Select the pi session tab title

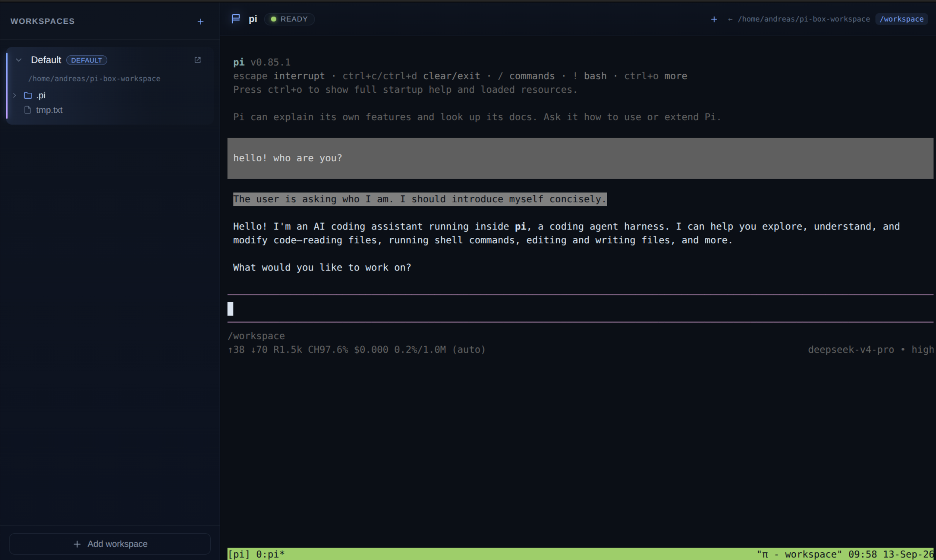click(253, 19)
